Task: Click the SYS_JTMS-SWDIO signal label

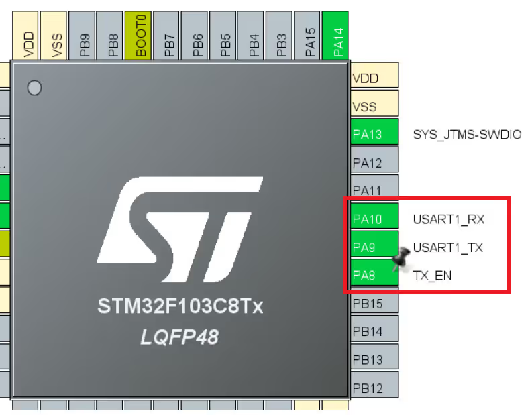Action: pyautogui.click(x=467, y=135)
